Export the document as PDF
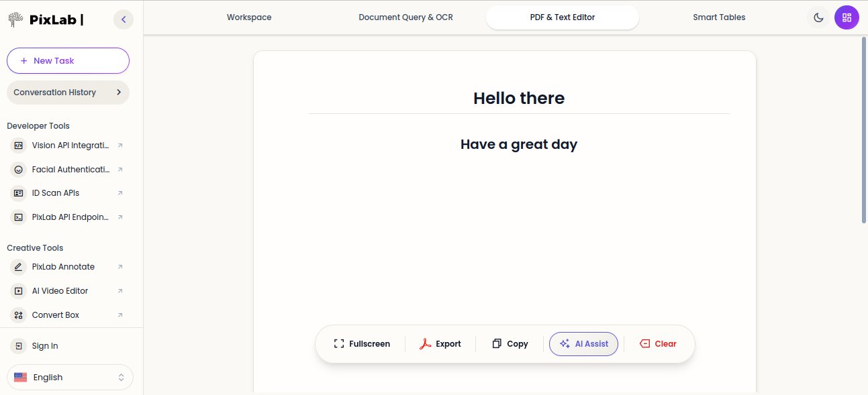Screen dimensions: 868x395 440,344
